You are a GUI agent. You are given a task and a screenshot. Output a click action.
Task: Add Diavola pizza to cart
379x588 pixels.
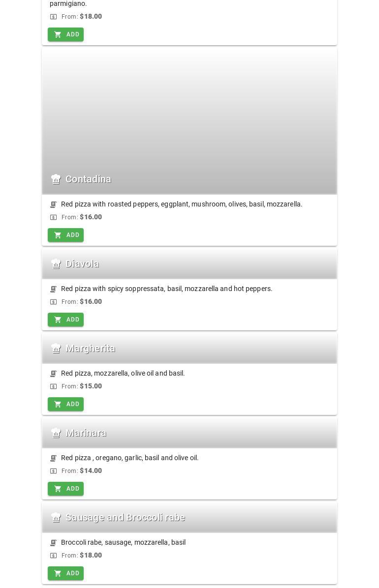tap(65, 320)
